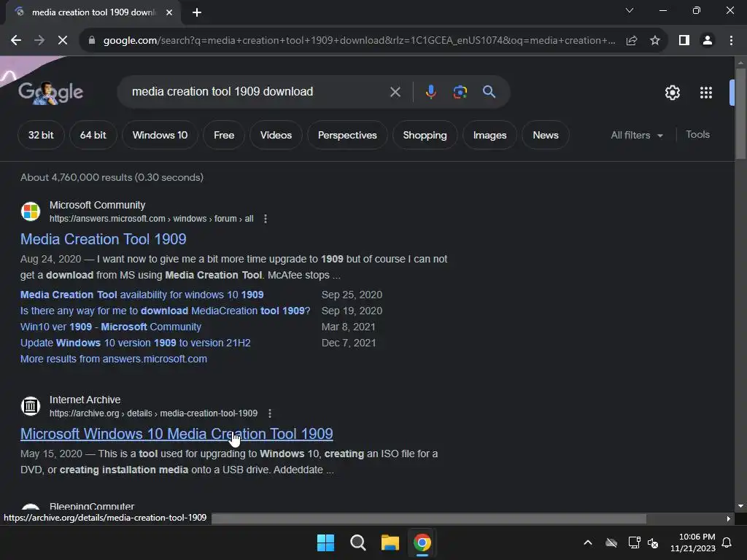Image resolution: width=747 pixels, height=560 pixels.
Task: Select the 32 bit filter chip
Action: [41, 135]
